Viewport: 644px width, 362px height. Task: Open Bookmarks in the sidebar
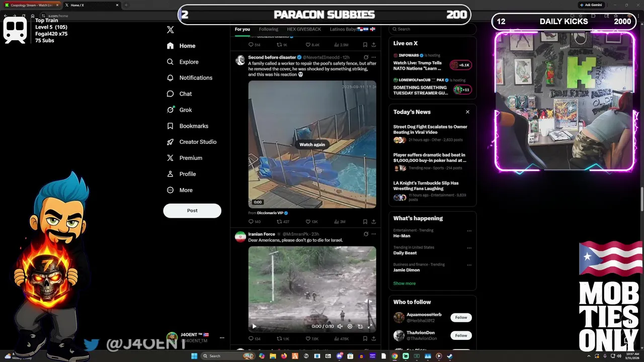point(187,126)
